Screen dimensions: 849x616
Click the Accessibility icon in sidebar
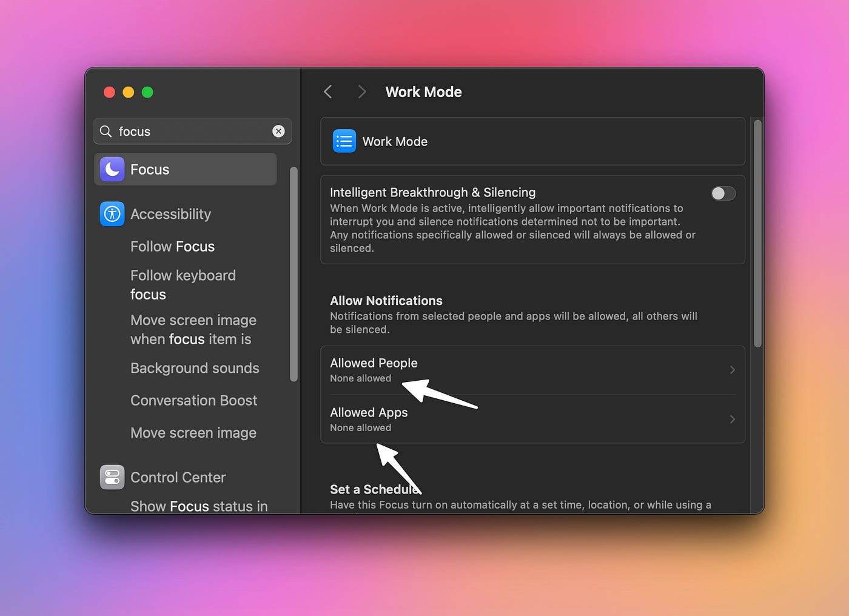click(112, 214)
